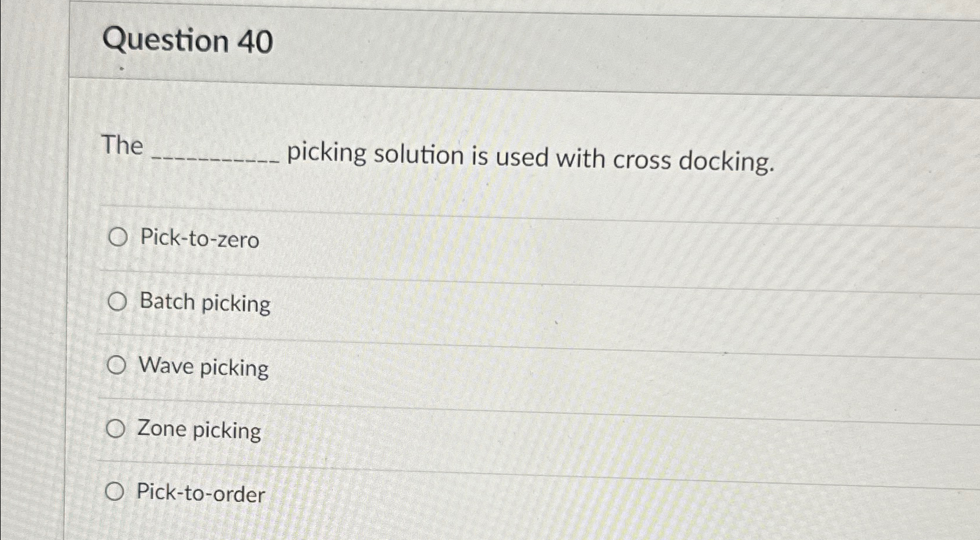The image size is (980, 540).
Task: Select the Batch picking radio button
Action: [x=117, y=302]
